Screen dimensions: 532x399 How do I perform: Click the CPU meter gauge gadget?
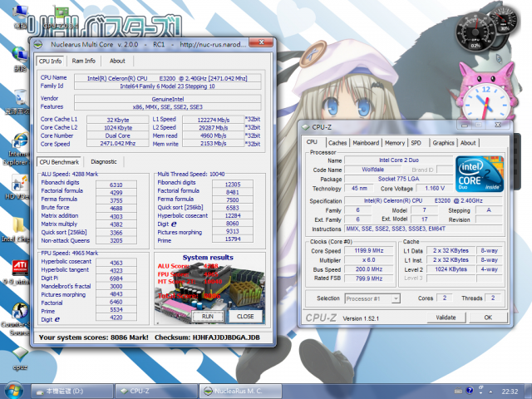(475, 32)
